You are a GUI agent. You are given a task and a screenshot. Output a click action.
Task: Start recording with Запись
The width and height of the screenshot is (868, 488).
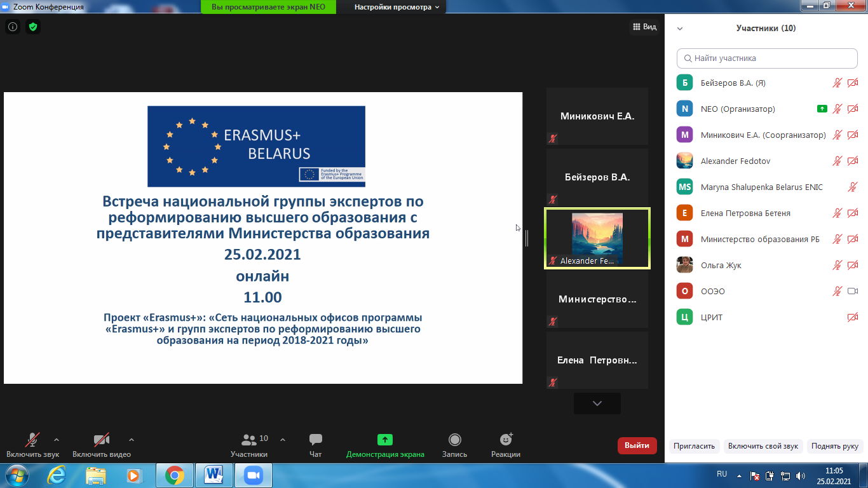pyautogui.click(x=454, y=445)
